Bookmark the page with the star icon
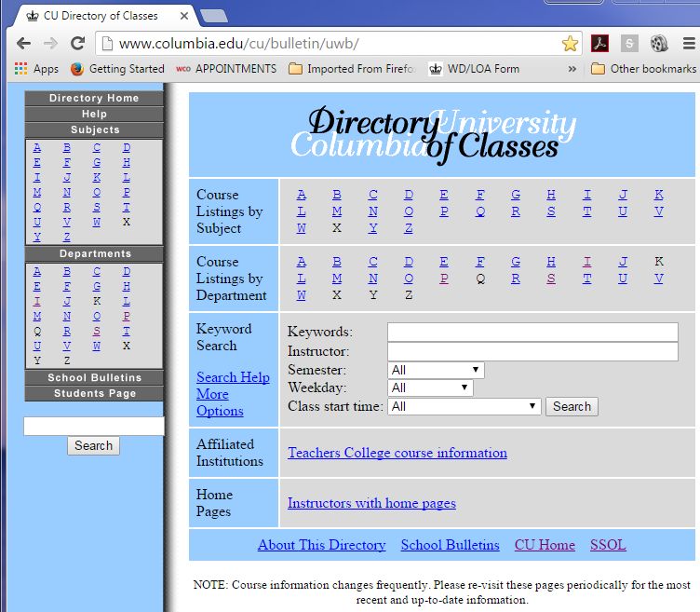The width and height of the screenshot is (700, 612). click(x=570, y=44)
